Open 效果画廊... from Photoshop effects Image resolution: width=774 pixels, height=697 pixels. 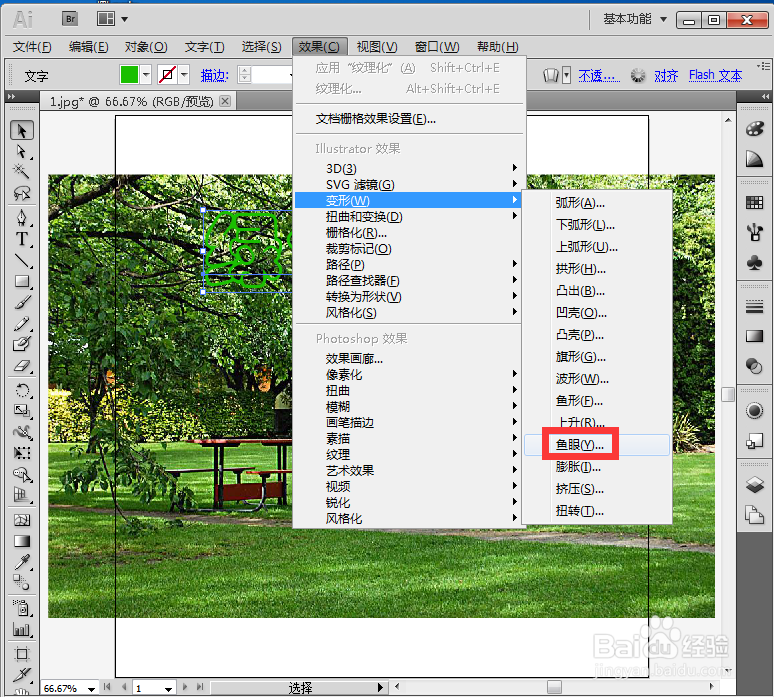[x=354, y=358]
